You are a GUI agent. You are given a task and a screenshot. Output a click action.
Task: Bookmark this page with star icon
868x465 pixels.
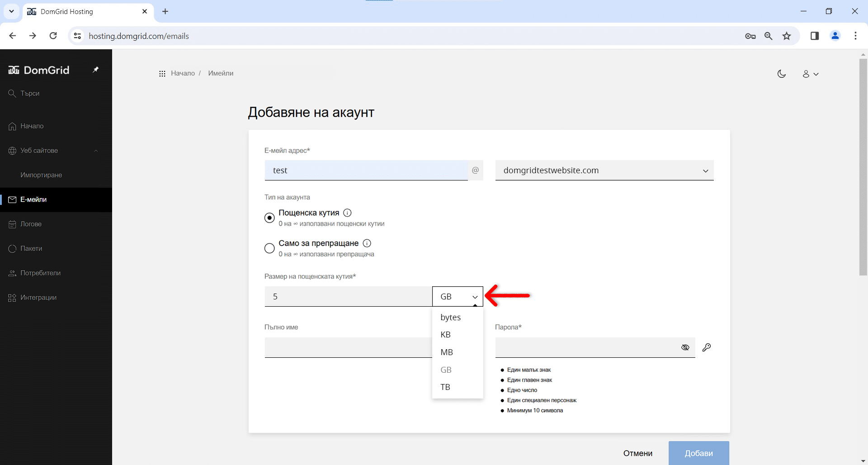click(x=787, y=36)
